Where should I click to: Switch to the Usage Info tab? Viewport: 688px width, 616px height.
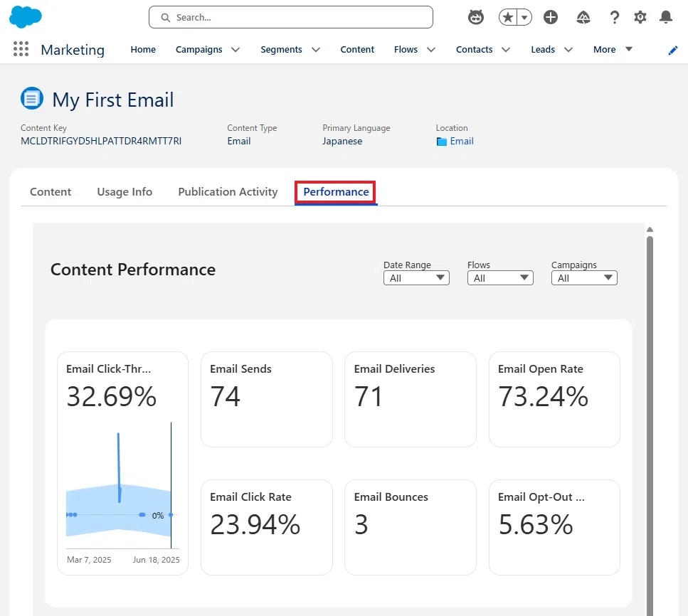point(125,192)
